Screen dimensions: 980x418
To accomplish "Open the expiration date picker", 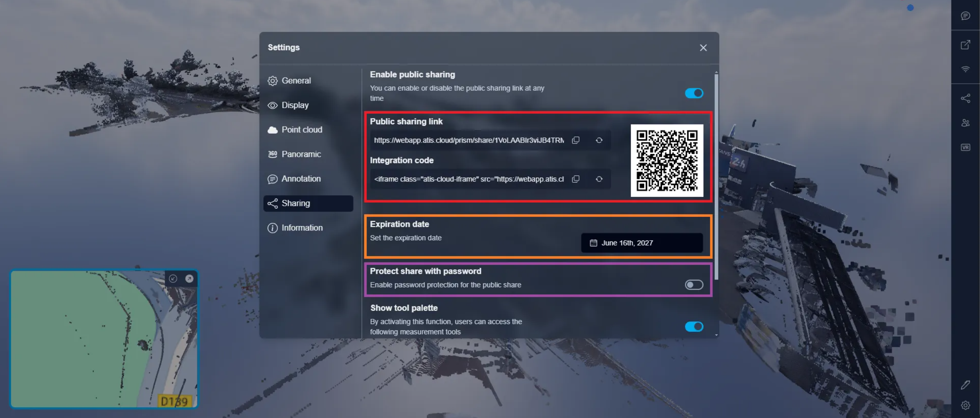I will point(642,243).
